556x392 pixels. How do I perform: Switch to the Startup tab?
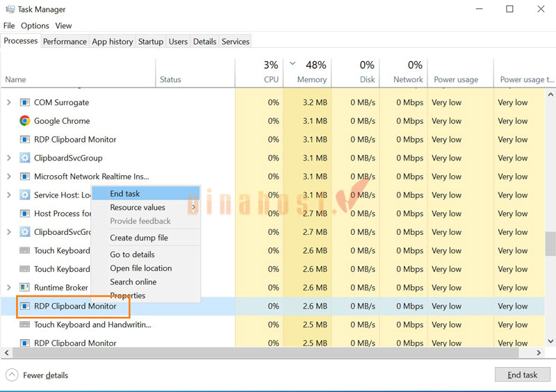coord(150,42)
